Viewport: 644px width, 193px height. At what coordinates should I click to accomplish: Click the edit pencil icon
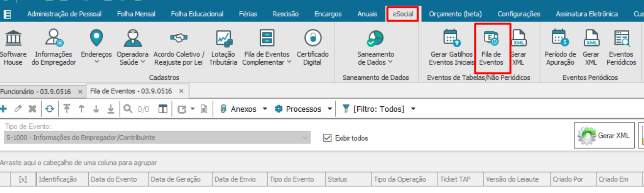click(18, 109)
